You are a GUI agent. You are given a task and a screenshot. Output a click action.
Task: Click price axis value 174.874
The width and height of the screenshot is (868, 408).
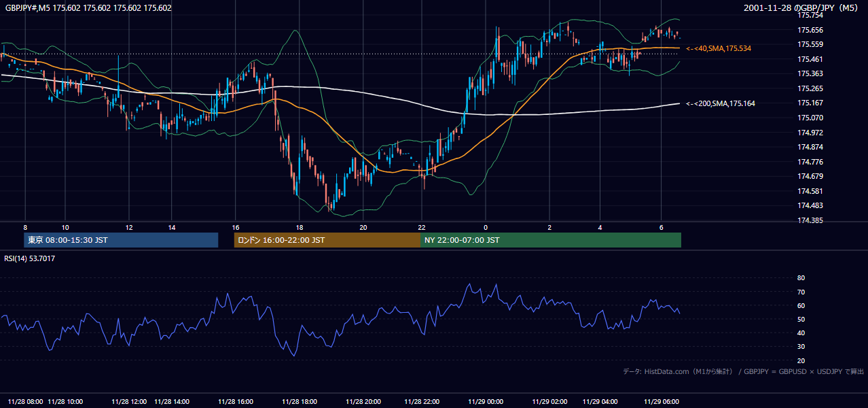click(810, 147)
